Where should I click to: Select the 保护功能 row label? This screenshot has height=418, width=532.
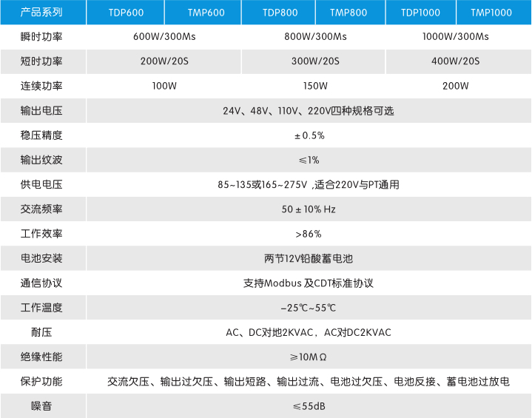[42, 382]
